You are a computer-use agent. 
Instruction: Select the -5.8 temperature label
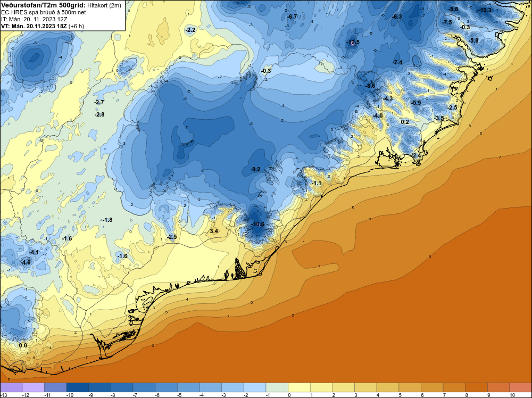[x=473, y=41]
